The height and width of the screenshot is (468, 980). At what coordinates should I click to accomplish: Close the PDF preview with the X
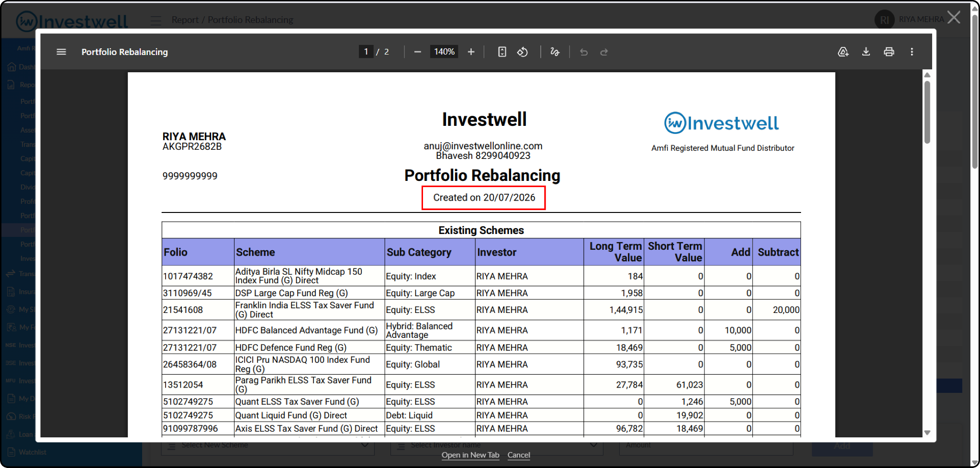coord(954,18)
